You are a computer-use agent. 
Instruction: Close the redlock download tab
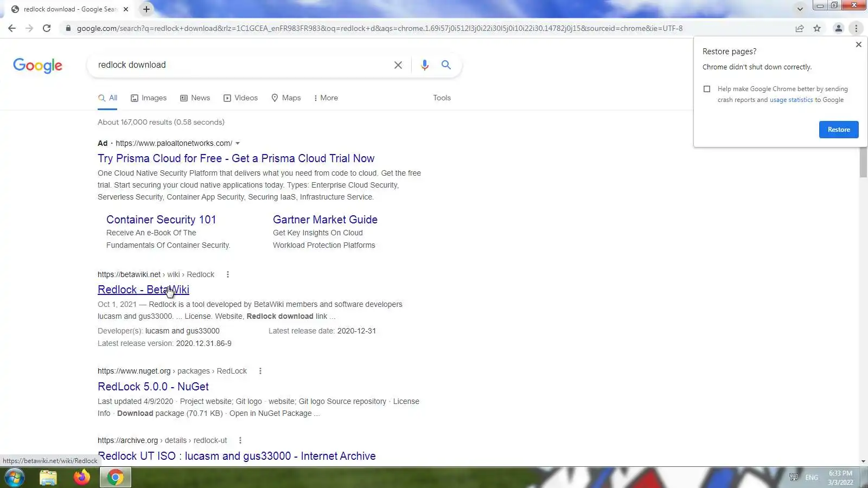click(126, 9)
